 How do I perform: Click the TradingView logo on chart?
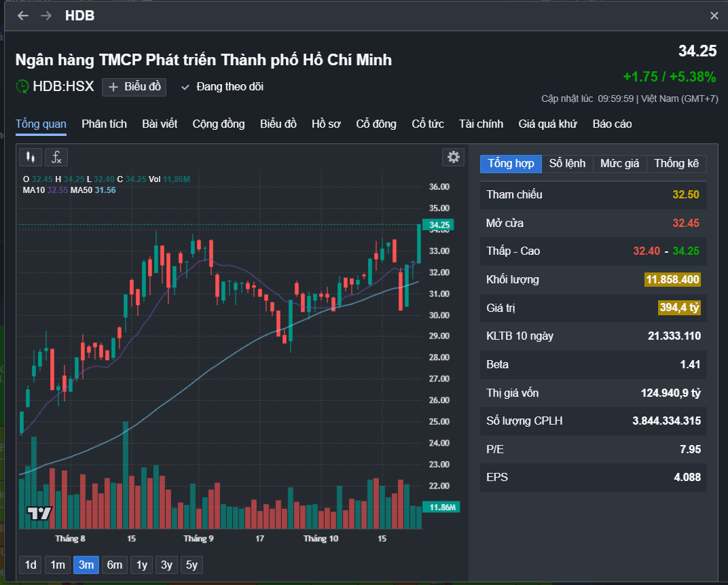39,514
